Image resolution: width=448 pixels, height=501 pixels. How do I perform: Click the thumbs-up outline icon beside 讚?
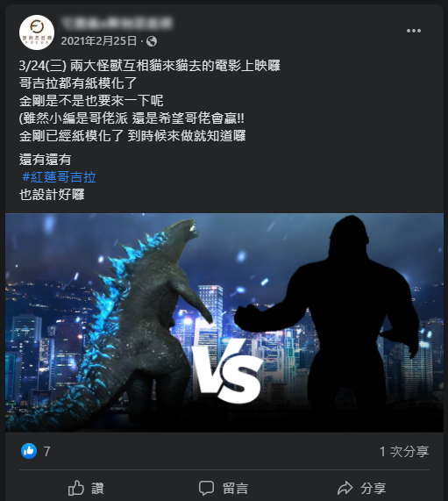76,488
